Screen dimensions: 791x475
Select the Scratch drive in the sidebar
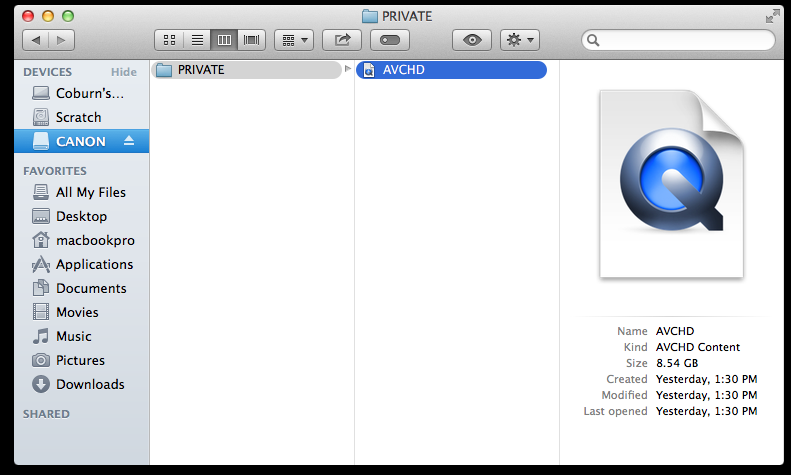pyautogui.click(x=78, y=117)
